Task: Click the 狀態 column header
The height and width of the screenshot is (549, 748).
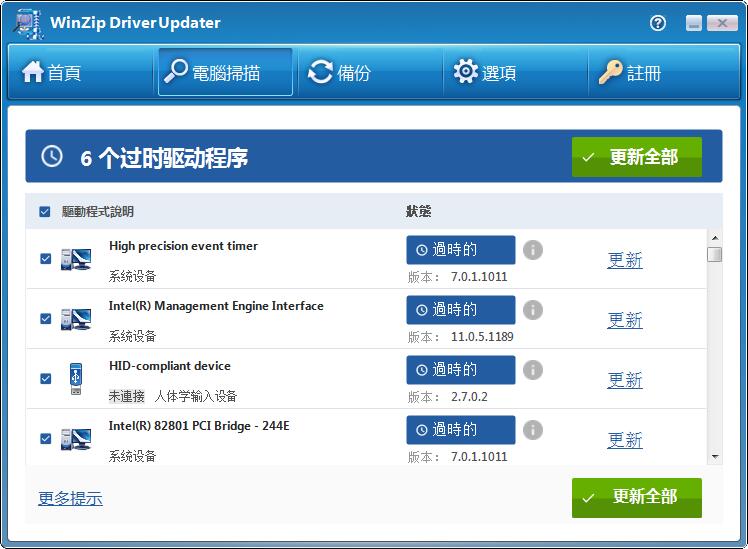Action: point(418,211)
